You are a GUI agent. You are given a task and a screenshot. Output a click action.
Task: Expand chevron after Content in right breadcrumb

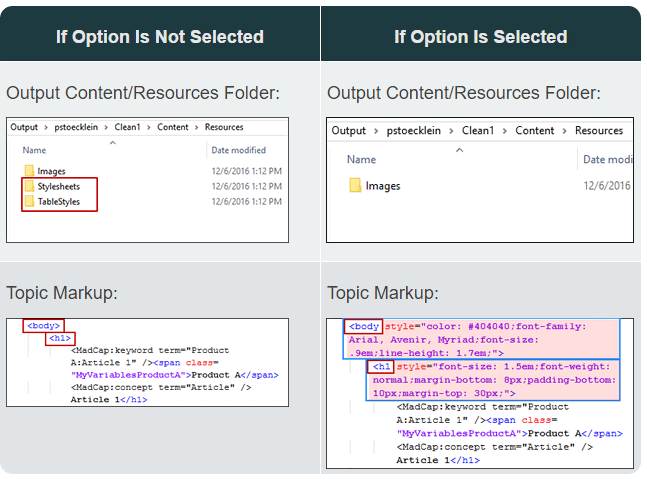[564, 131]
